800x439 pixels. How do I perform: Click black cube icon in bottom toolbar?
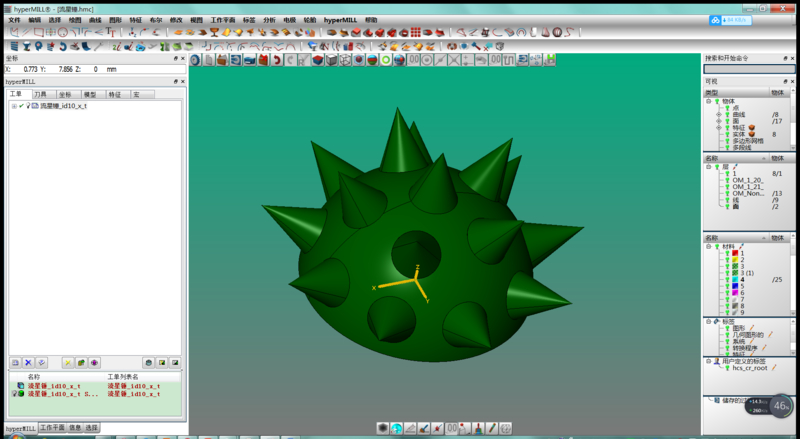tap(383, 428)
